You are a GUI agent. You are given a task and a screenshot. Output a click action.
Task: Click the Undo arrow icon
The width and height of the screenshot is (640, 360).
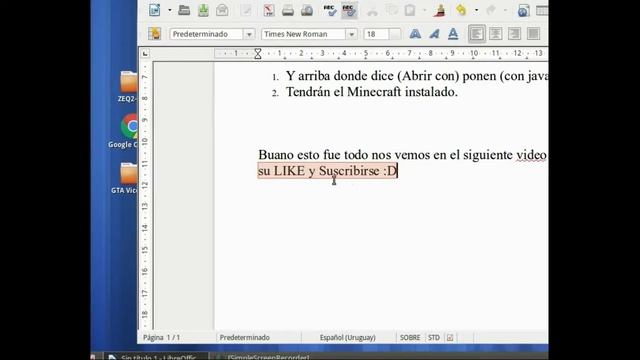pos(461,10)
